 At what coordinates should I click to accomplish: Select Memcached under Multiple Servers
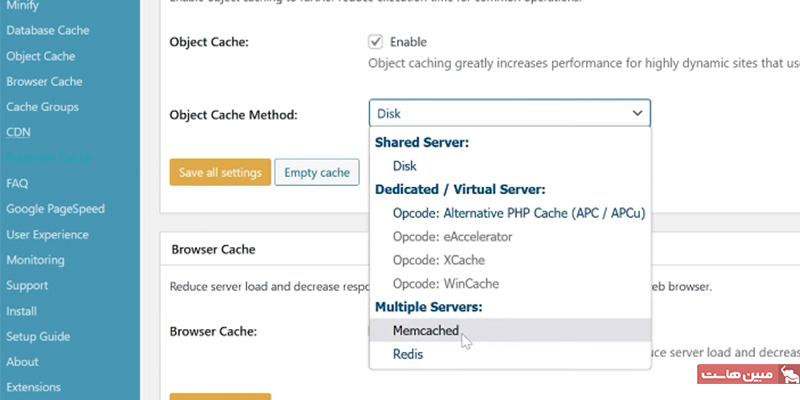coord(425,330)
